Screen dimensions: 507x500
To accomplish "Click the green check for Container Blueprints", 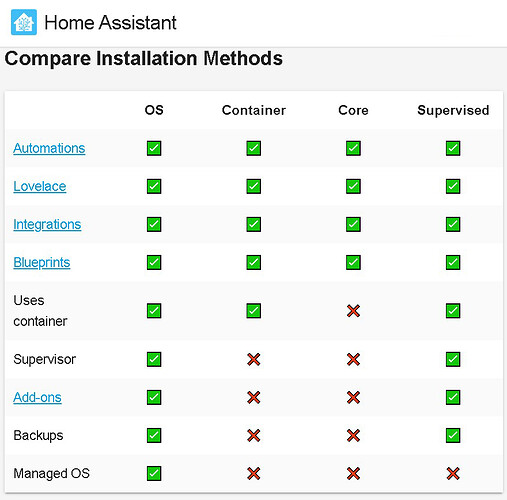I will point(254,262).
